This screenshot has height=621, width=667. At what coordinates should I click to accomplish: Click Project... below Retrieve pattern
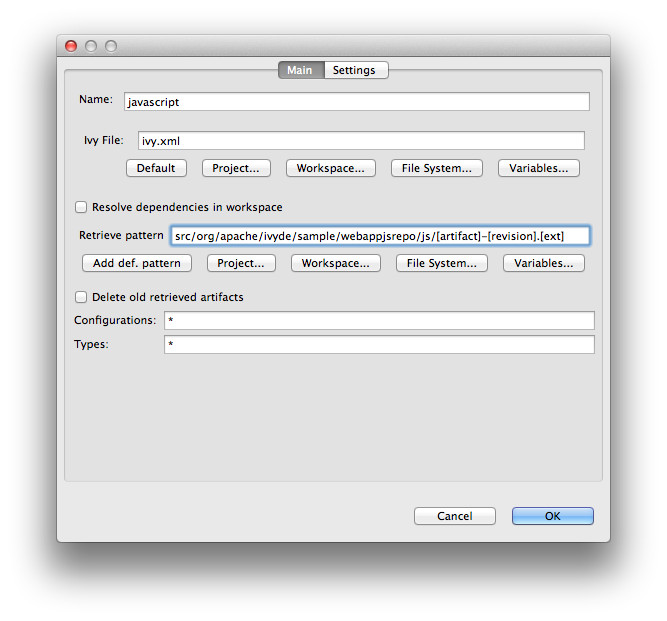[x=241, y=263]
